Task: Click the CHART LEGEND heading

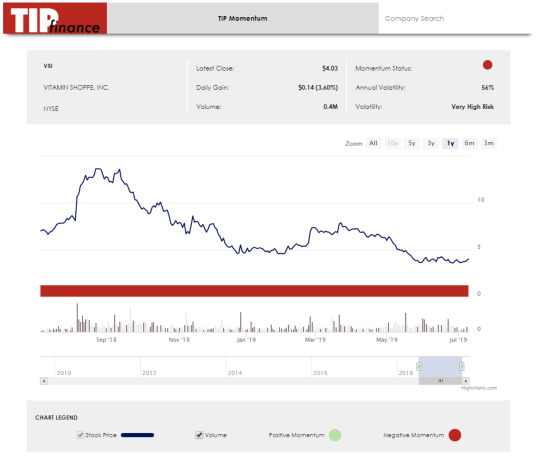Action: pyautogui.click(x=56, y=418)
